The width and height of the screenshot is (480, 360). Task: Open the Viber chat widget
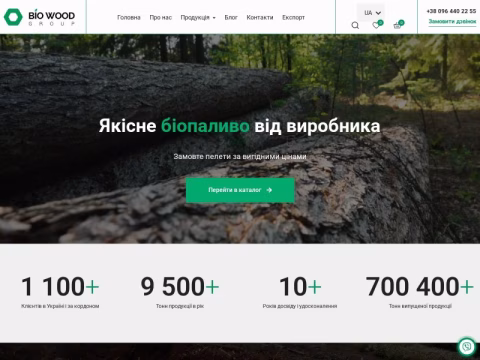coord(467,346)
